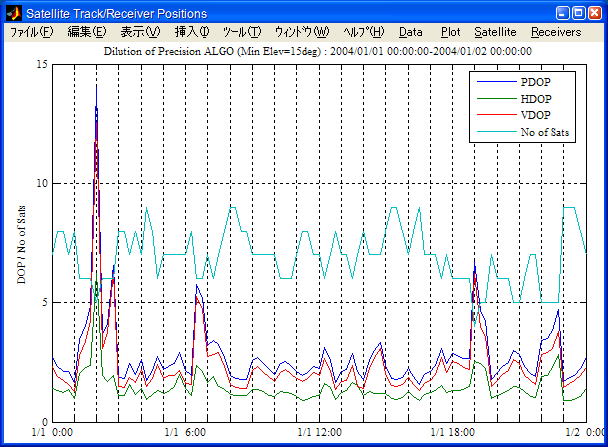Click the vertical axis label DOP / No of Sats
The width and height of the screenshot is (608, 447).
click(x=21, y=242)
